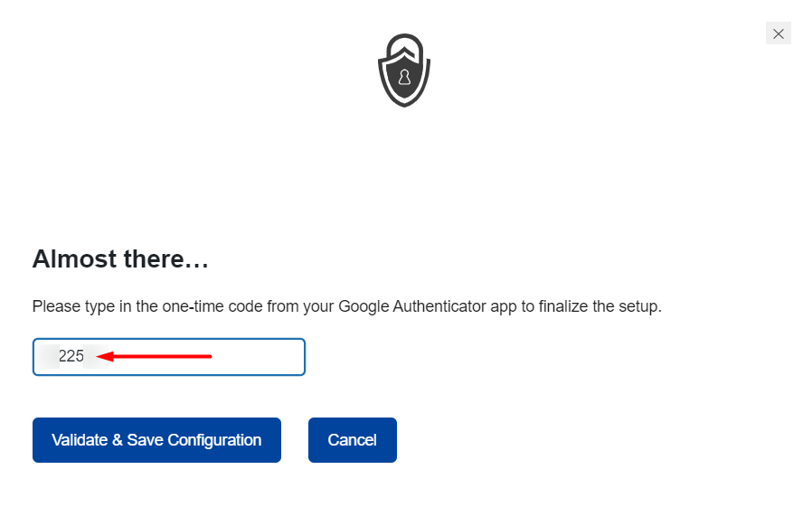Select the shackle top of the padlock icon

(x=404, y=42)
